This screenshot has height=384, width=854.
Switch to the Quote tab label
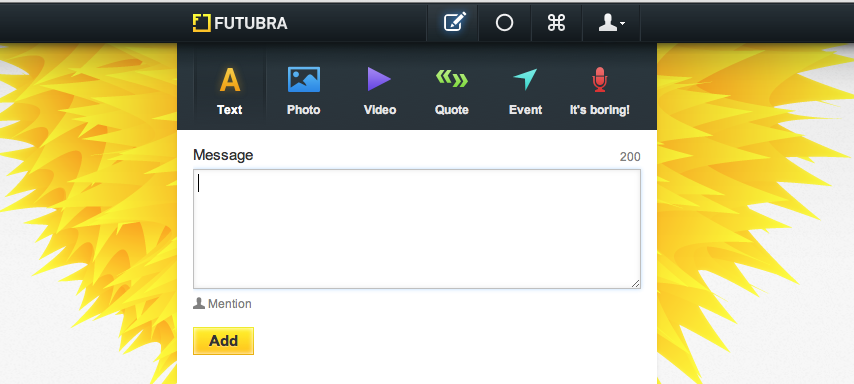coord(452,110)
